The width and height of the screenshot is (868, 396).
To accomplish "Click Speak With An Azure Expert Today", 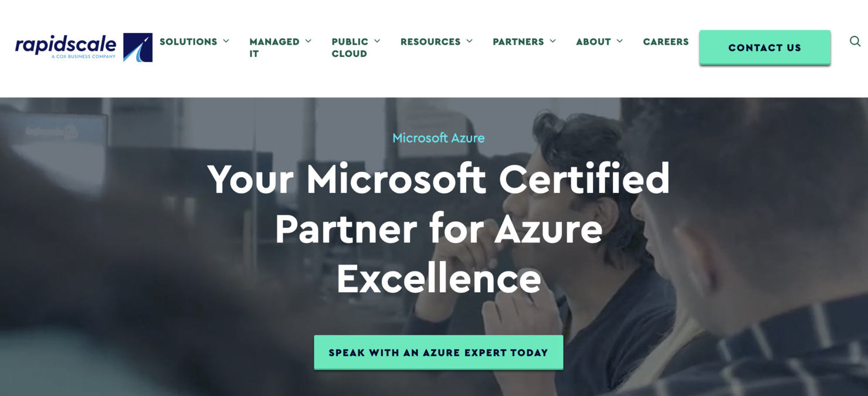I will click(x=438, y=352).
